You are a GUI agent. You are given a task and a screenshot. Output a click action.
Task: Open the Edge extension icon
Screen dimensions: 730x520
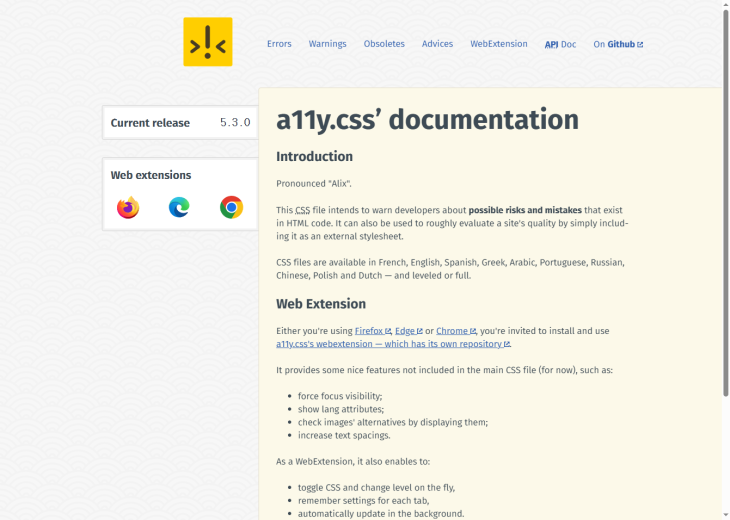[x=179, y=208]
